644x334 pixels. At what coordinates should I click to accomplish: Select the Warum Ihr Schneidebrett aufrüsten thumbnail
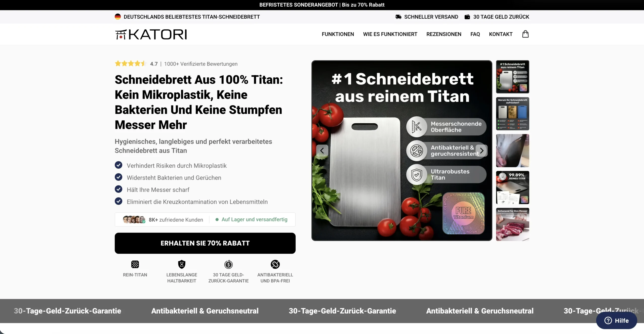512,114
